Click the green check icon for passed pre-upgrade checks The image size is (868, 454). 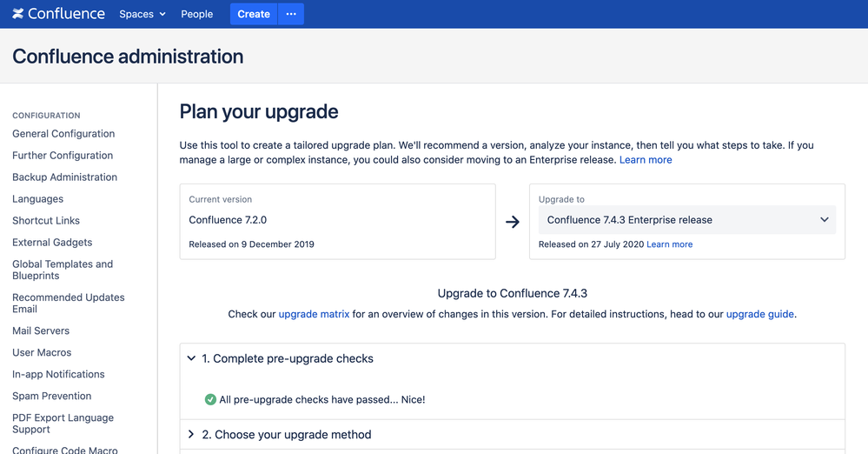point(210,399)
